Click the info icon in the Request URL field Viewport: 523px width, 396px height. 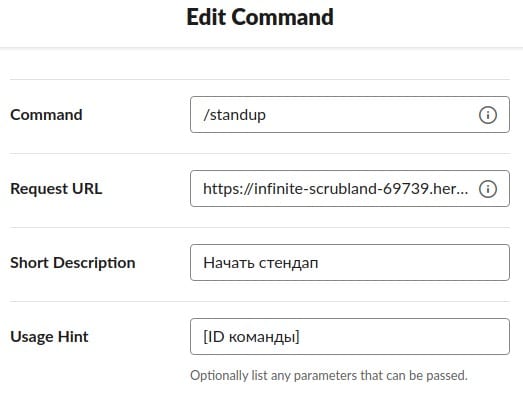(x=488, y=189)
